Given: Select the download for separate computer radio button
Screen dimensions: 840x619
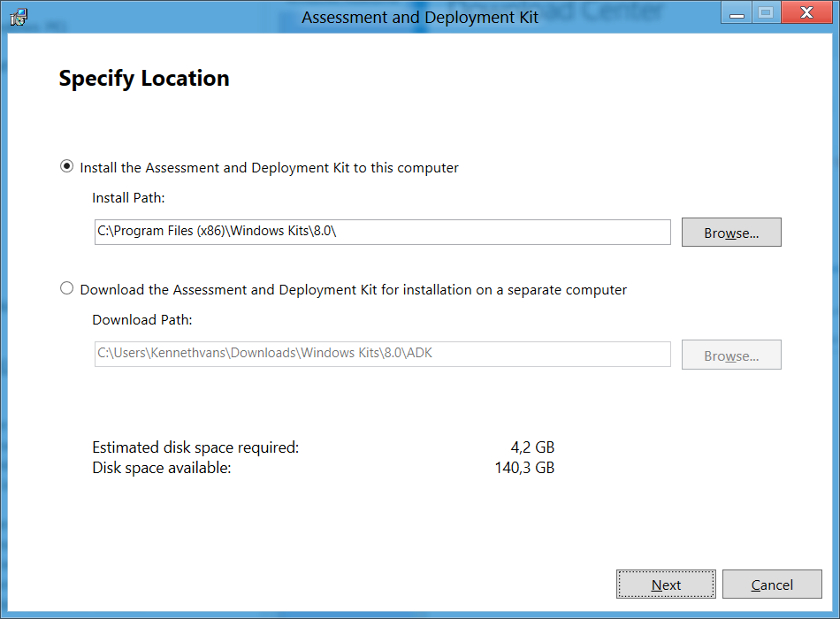Looking at the screenshot, I should 66,288.
